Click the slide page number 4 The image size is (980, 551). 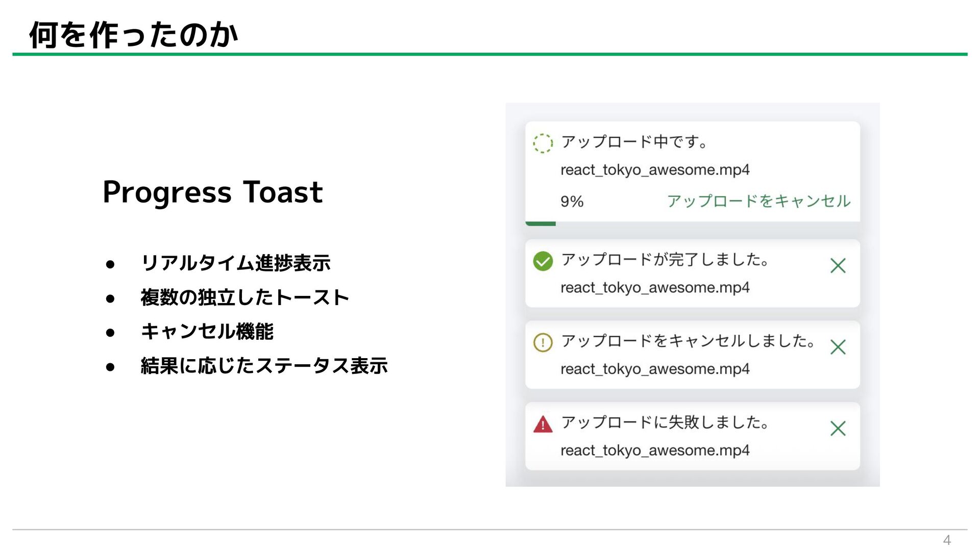coord(946,540)
